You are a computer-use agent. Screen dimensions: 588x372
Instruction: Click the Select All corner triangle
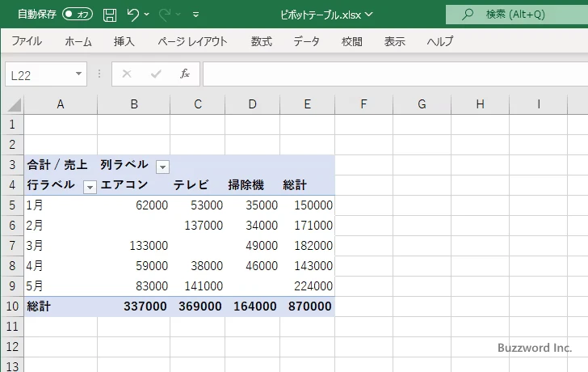(15, 105)
